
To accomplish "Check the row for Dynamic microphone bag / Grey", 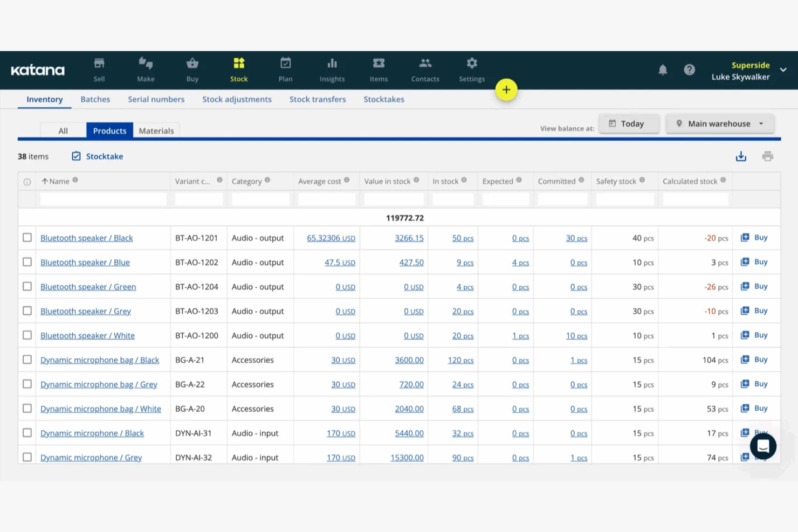I will click(27, 384).
